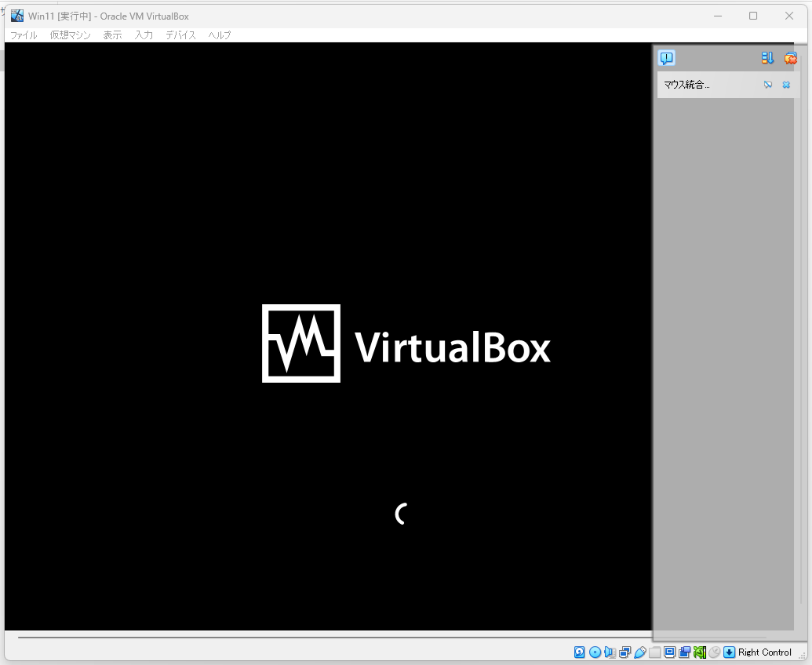Open the 仮想マシン menu

point(70,35)
